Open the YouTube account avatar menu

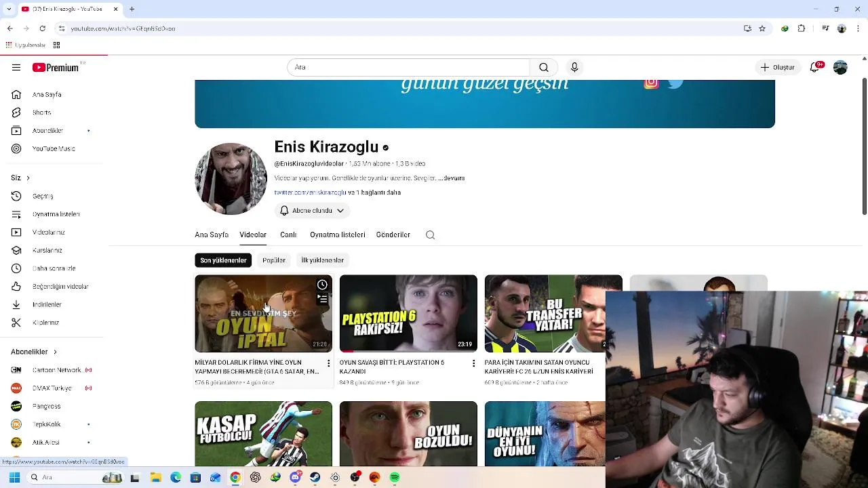pos(840,67)
